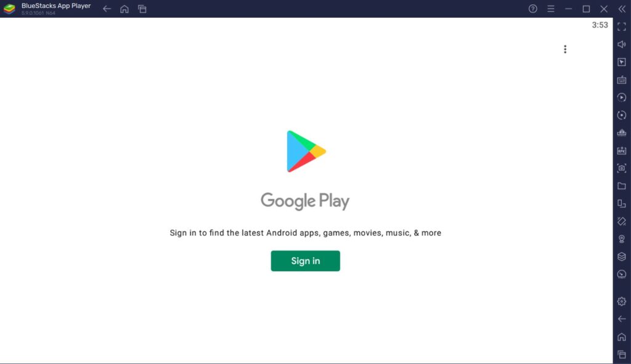Open the Google Play overflow menu
The image size is (631, 364).
(x=565, y=49)
